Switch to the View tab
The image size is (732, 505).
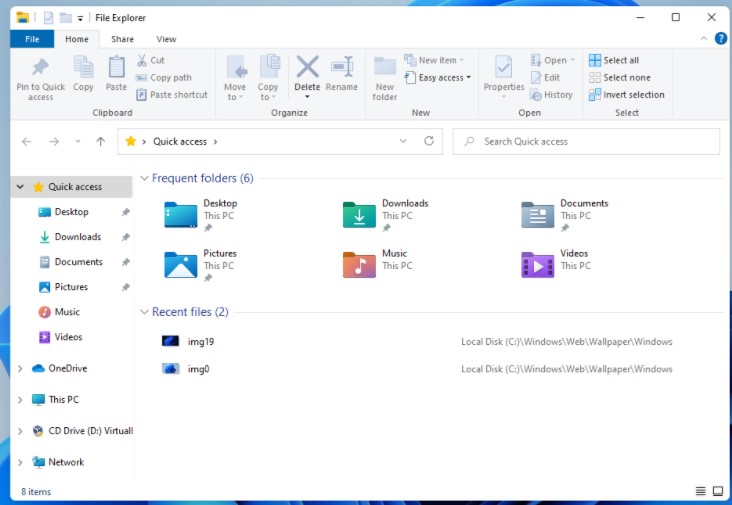click(166, 39)
